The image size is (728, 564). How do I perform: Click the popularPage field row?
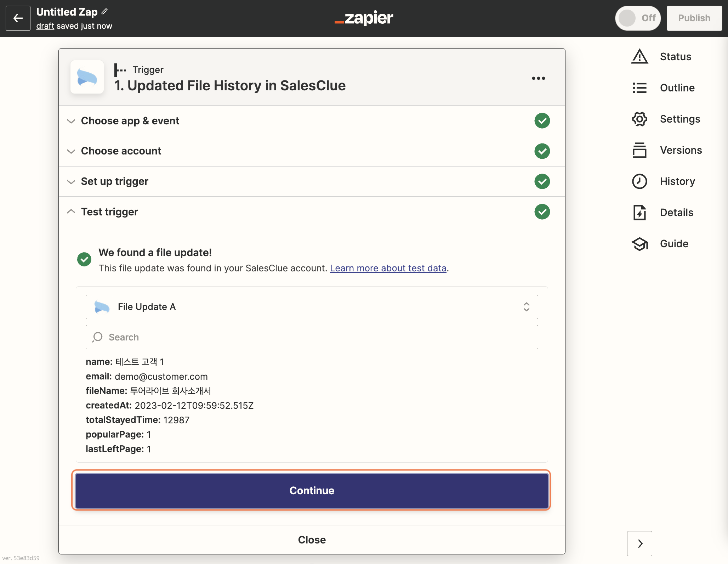click(x=118, y=435)
